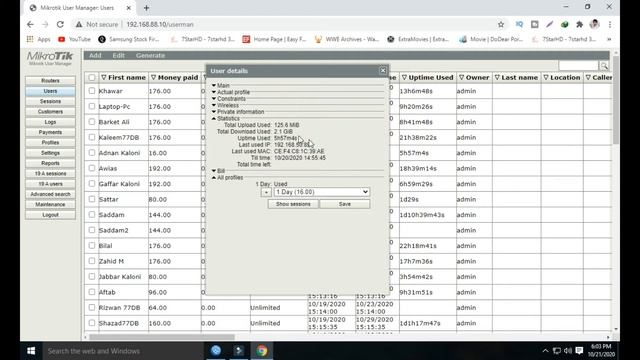This screenshot has width=640, height=360.
Task: Click the Show sessions button
Action: pos(293,204)
